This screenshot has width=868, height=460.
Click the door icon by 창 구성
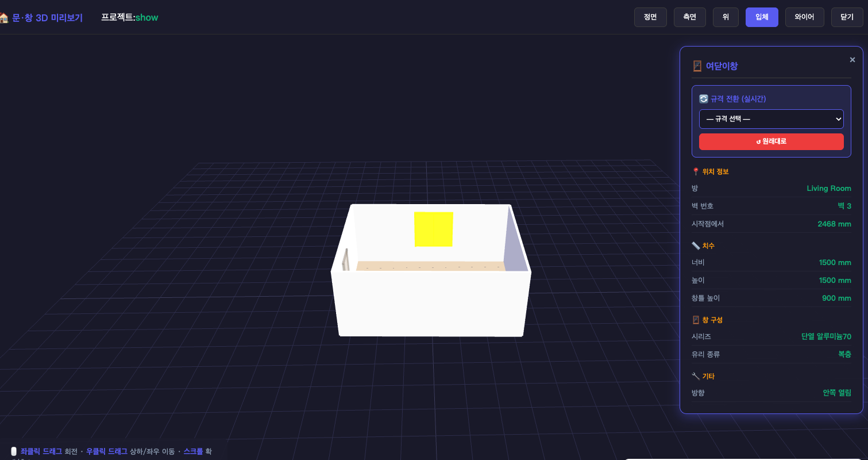(696, 320)
